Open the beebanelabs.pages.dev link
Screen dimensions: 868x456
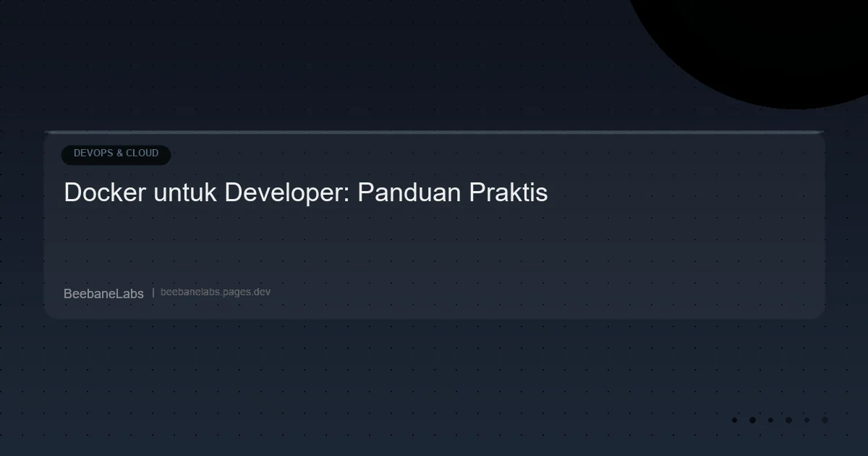coord(216,292)
